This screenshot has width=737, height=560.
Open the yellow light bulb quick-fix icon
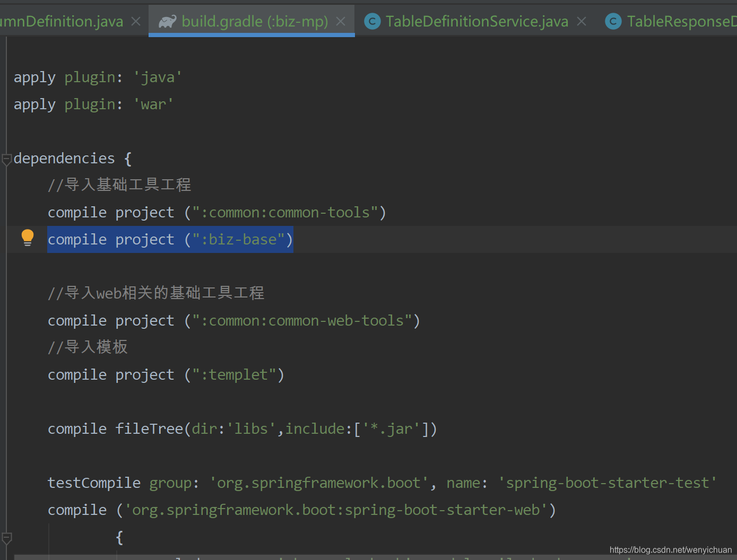[x=28, y=238]
